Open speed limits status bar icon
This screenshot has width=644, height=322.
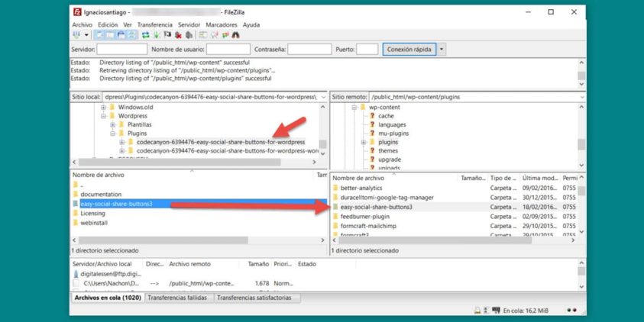[x=487, y=311]
